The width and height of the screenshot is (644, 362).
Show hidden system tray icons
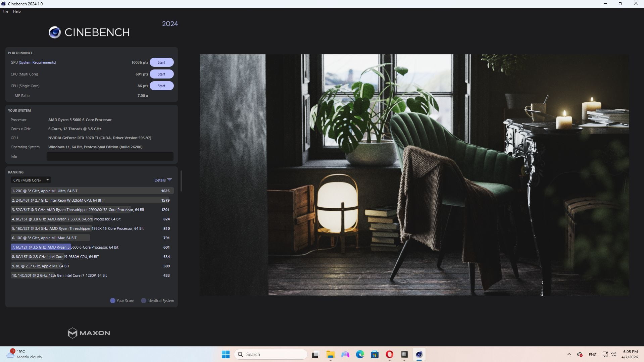(569, 354)
